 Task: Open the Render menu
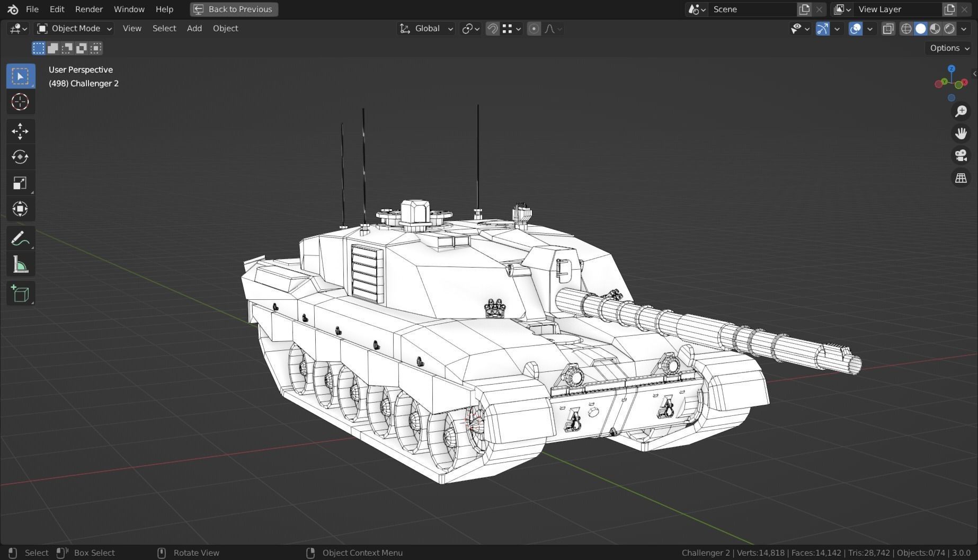89,9
